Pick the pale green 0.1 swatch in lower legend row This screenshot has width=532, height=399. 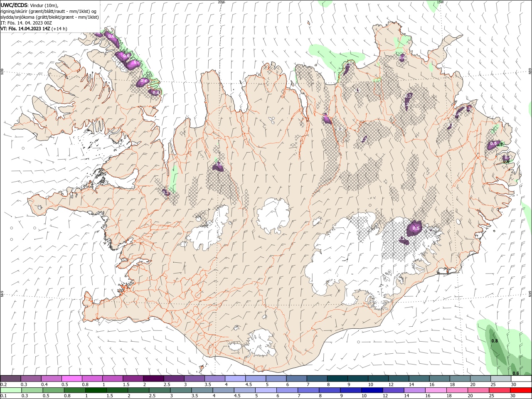[x=11, y=390]
